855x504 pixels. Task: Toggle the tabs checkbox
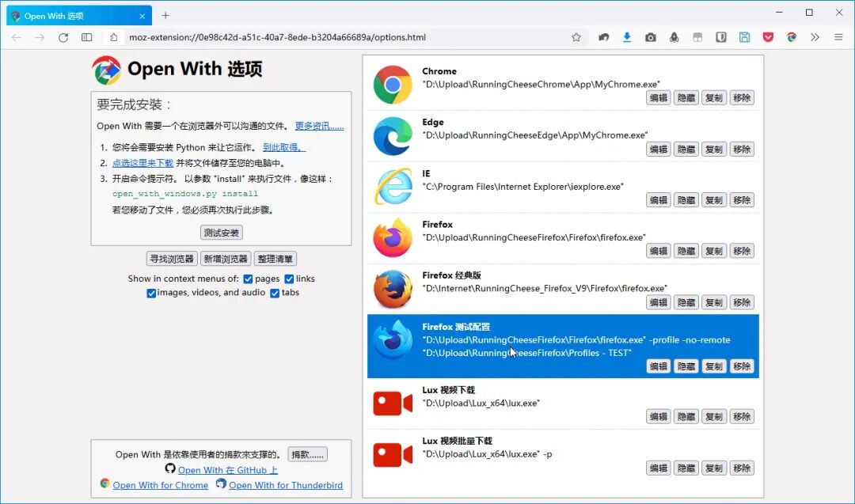(x=275, y=293)
